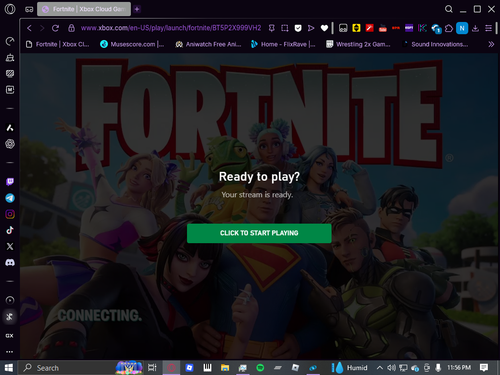
Task: Click the padlock site info icon
Action: (x=71, y=28)
